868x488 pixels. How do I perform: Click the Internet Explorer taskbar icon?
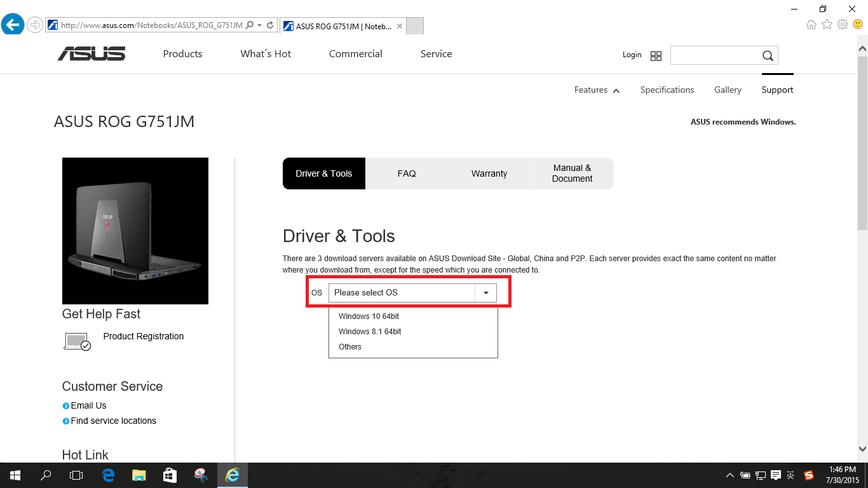(x=232, y=475)
